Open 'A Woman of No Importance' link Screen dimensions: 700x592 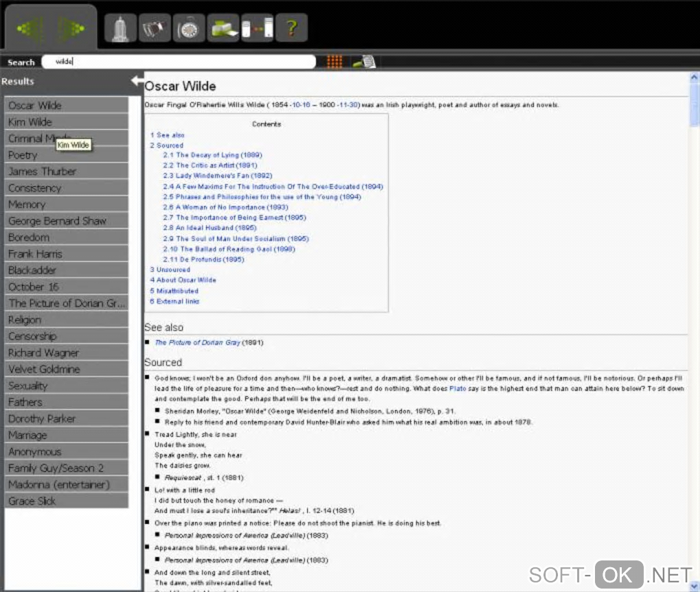tap(226, 207)
